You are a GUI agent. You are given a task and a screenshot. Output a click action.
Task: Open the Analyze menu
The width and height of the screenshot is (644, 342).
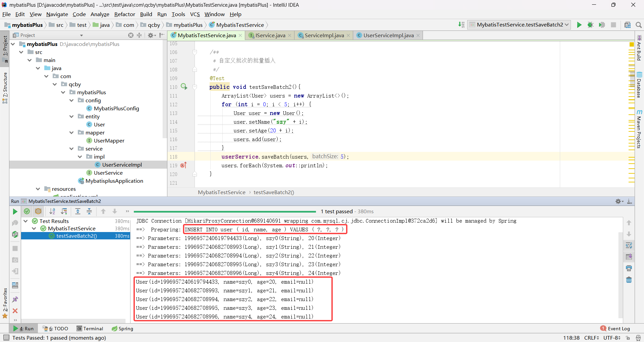(x=100, y=14)
